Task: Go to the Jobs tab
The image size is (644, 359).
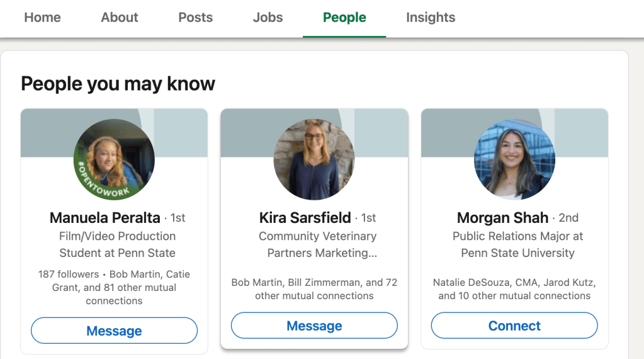Action: pyautogui.click(x=268, y=18)
